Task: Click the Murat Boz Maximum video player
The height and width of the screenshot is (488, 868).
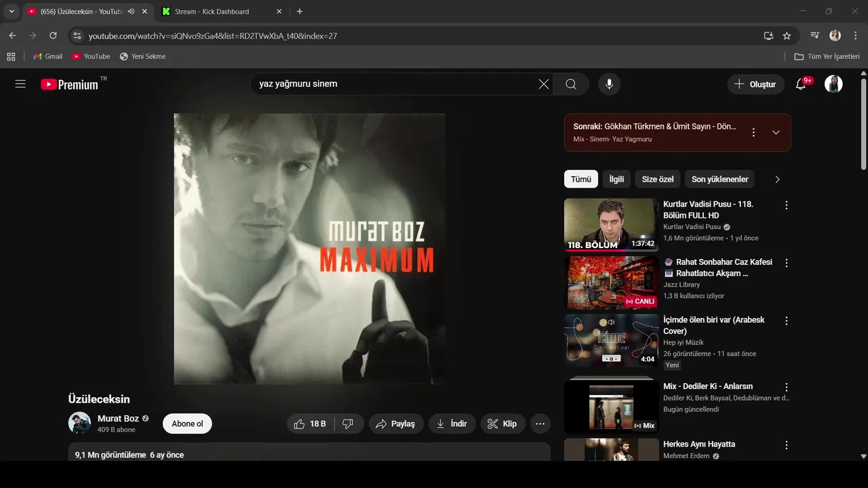Action: pyautogui.click(x=309, y=249)
